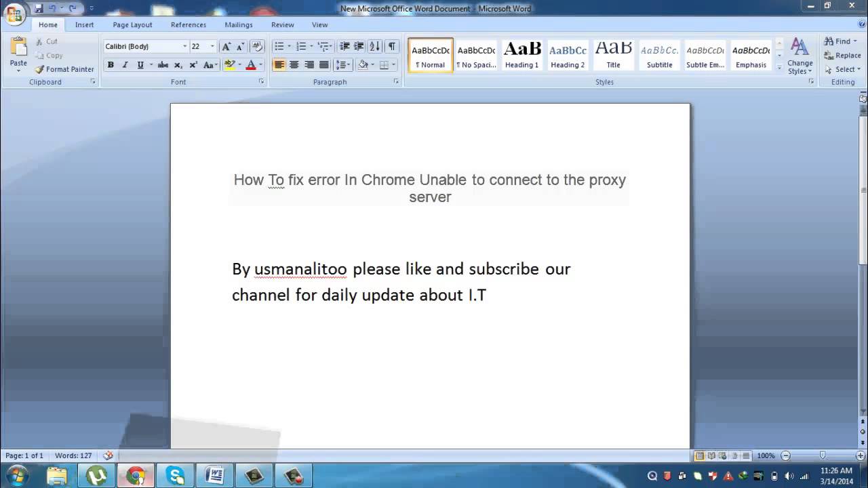Click the Sort icon

click(x=375, y=46)
